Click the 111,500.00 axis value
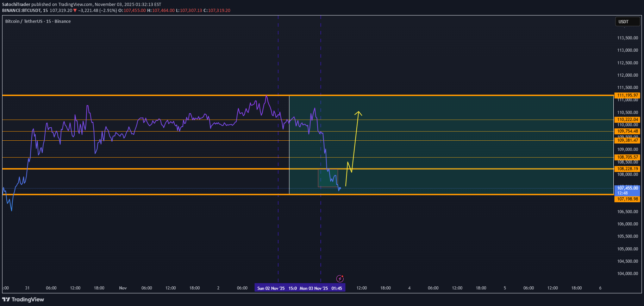This screenshot has width=644, height=306. [627, 88]
